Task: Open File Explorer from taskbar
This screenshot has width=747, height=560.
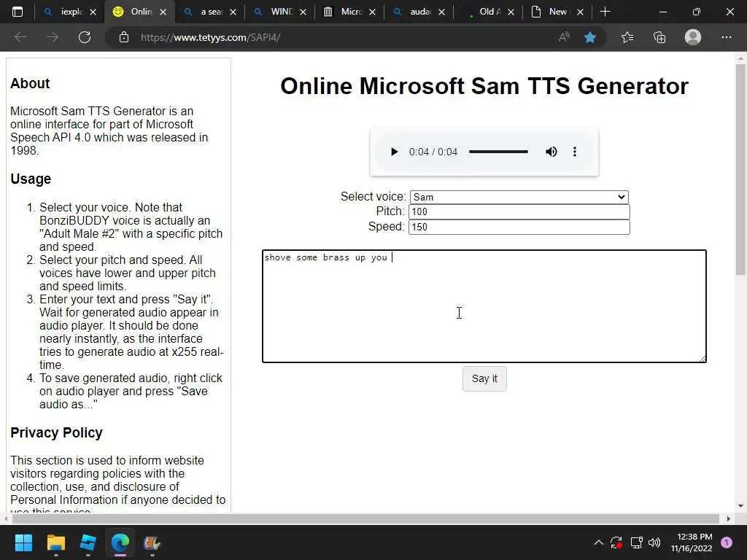Action: pos(55,542)
